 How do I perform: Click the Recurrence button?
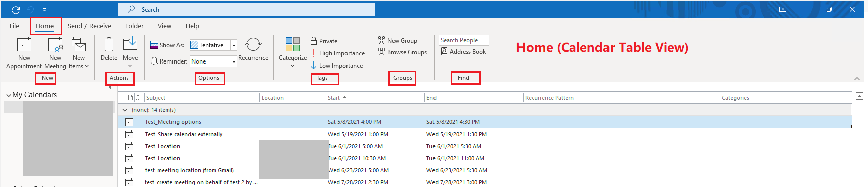point(253,49)
